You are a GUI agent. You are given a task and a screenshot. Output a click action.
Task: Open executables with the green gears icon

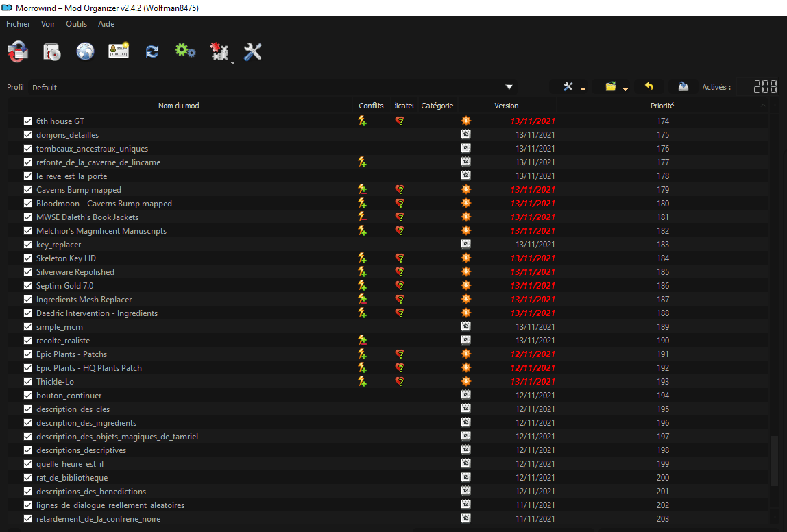pyautogui.click(x=185, y=51)
